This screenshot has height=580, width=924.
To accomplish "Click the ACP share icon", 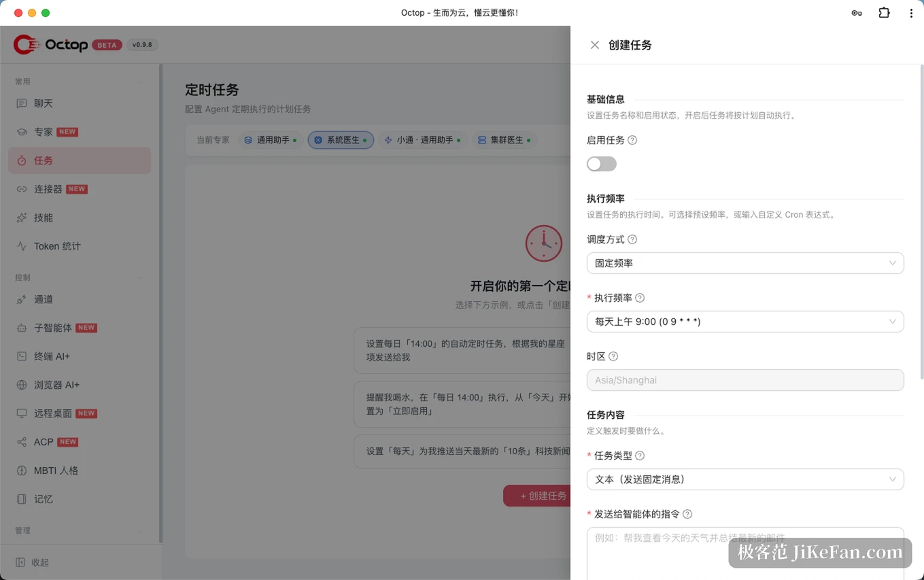I will pyautogui.click(x=22, y=442).
